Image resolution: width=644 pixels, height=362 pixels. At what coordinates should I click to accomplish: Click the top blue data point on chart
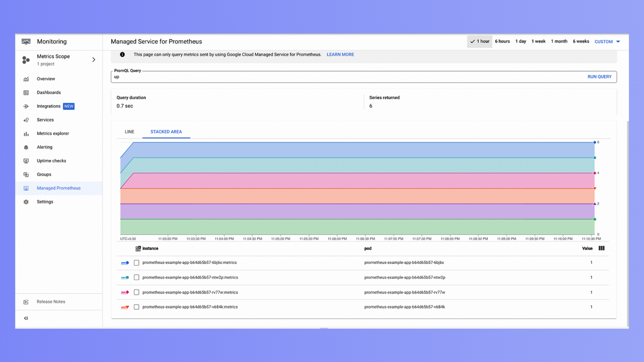(595, 142)
